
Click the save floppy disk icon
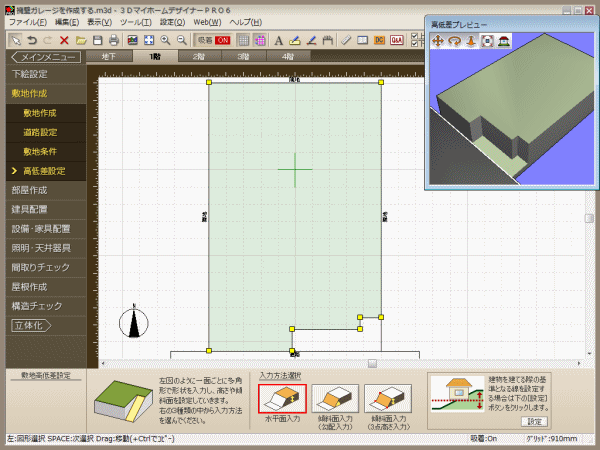click(x=98, y=40)
